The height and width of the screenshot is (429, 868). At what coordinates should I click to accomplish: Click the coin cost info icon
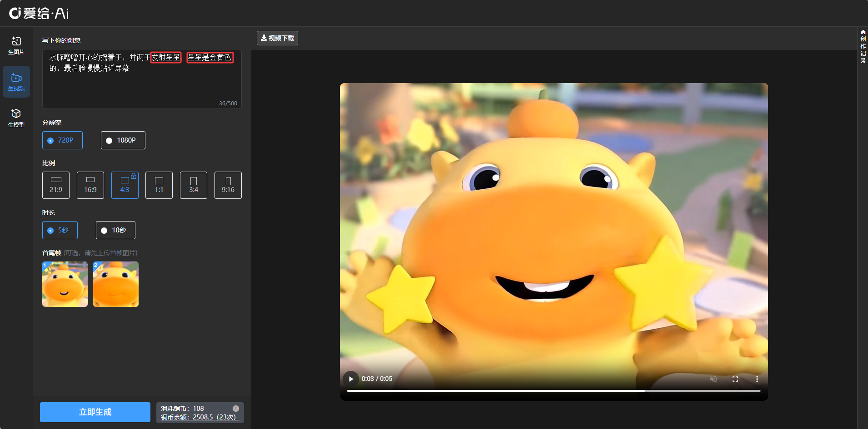236,409
